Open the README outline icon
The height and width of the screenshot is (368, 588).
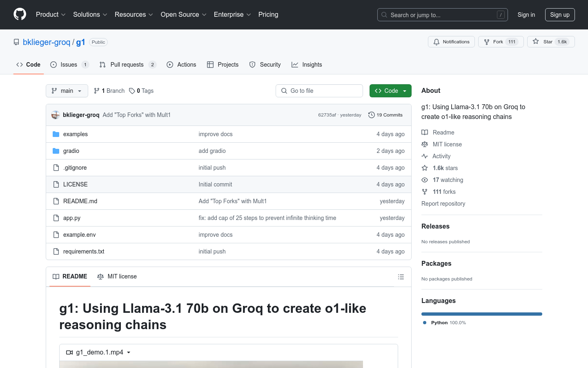coord(401,277)
